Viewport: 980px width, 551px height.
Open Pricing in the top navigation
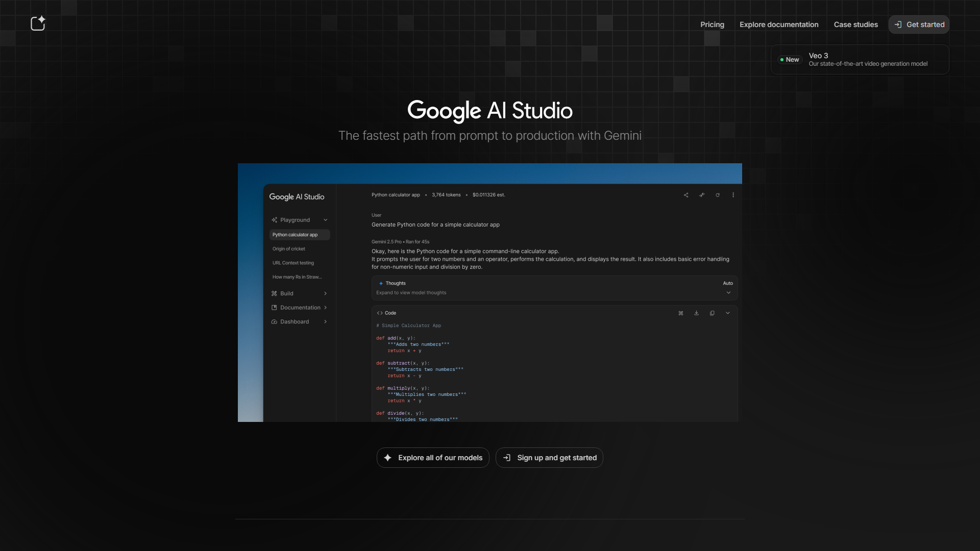click(712, 24)
